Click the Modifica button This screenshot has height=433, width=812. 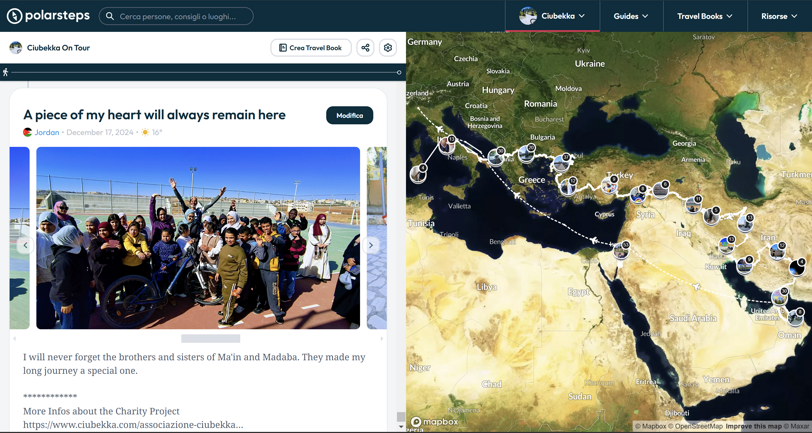pyautogui.click(x=349, y=116)
